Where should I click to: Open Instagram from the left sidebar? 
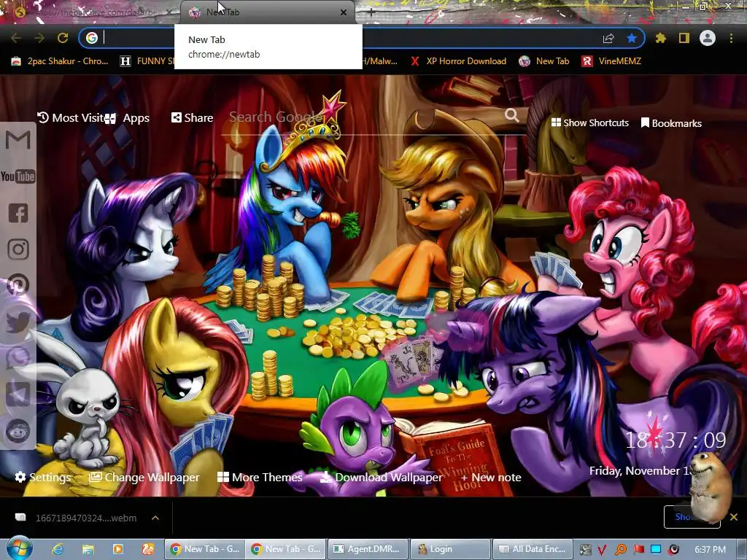tap(18, 249)
